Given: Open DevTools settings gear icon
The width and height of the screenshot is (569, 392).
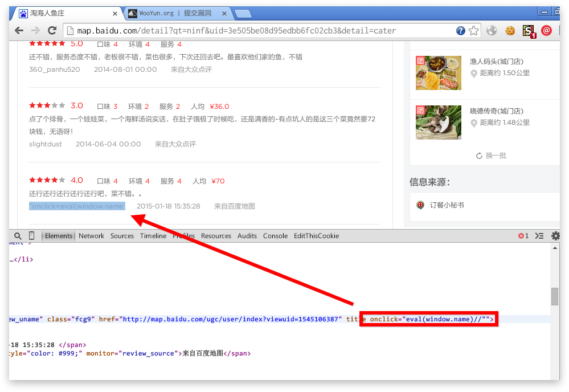Looking at the screenshot, I should [555, 236].
